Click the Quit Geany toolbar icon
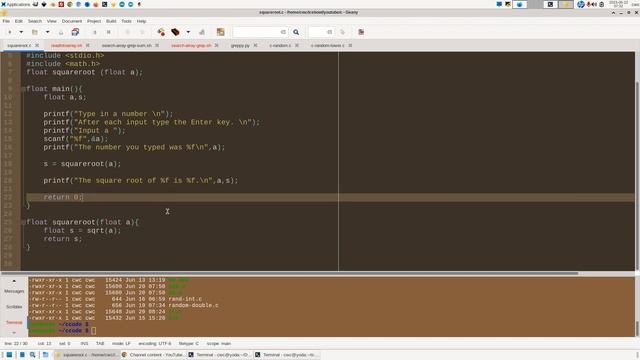Screen dimensions: 640x360 click(361, 32)
